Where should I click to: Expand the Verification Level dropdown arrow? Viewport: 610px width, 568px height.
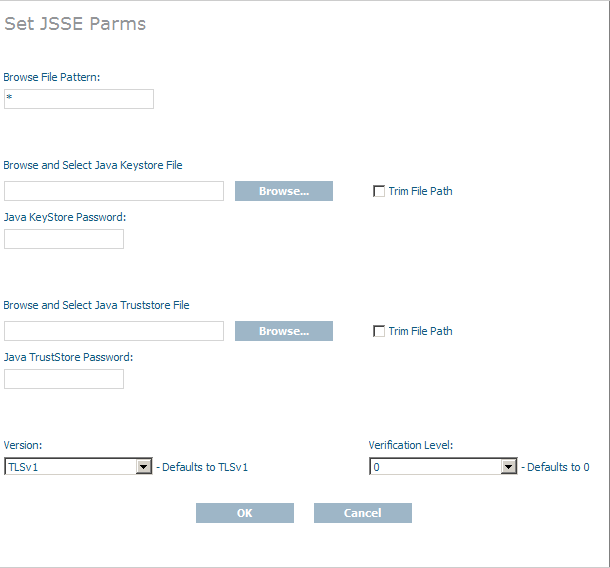[509, 467]
